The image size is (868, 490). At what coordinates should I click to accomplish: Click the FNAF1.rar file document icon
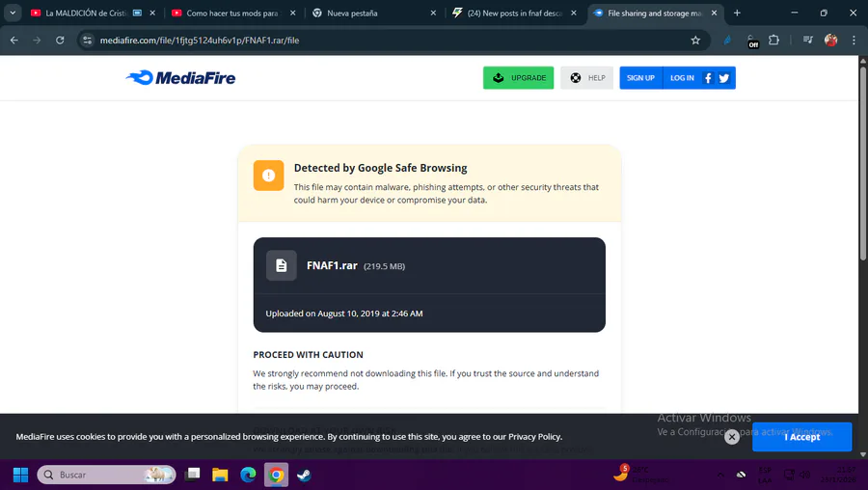(282, 265)
